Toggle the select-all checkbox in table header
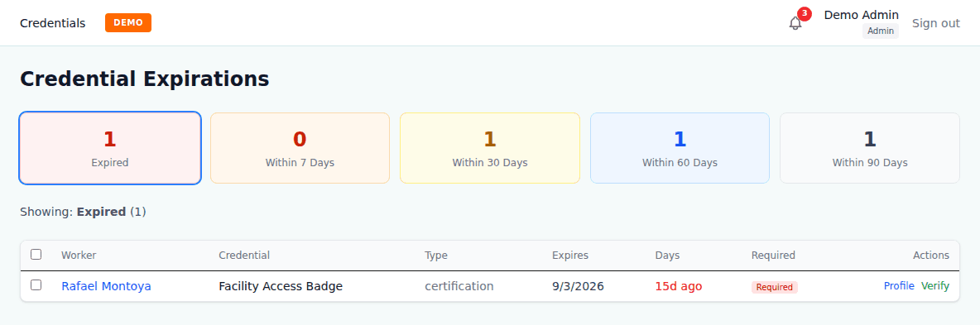This screenshot has width=980, height=325. tap(36, 255)
